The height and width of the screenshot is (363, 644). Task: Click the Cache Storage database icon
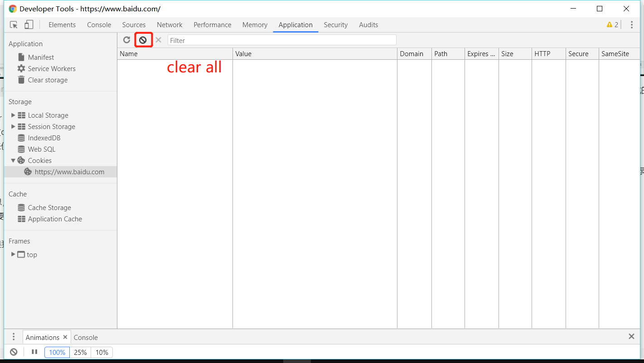21,208
